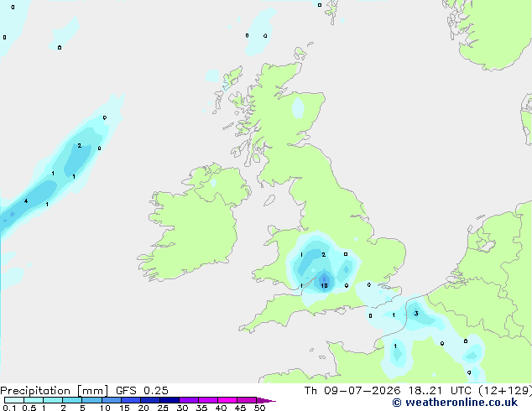The image size is (532, 411).
Task: Click the date 'Th 09-07-2026'
Action: [352, 391]
